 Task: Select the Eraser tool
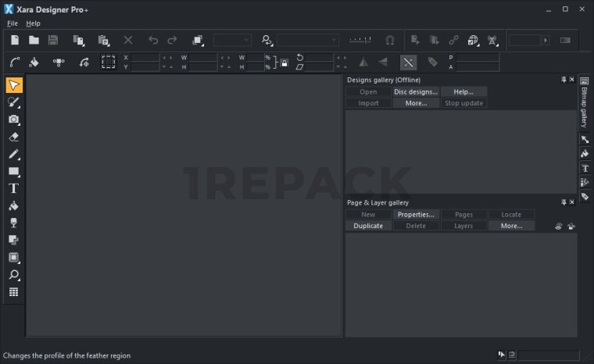[13, 137]
